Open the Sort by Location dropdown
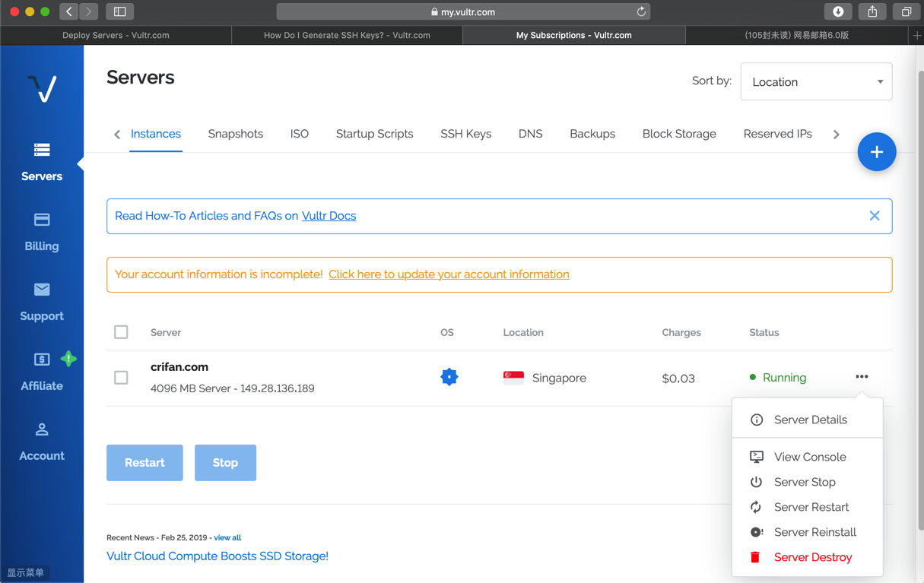Viewport: 924px width, 583px height. 816,81
